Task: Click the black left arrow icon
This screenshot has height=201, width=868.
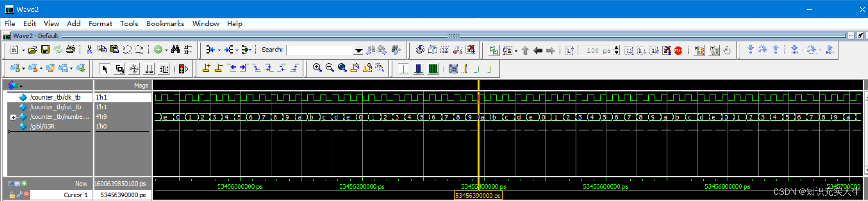Action: 538,50
